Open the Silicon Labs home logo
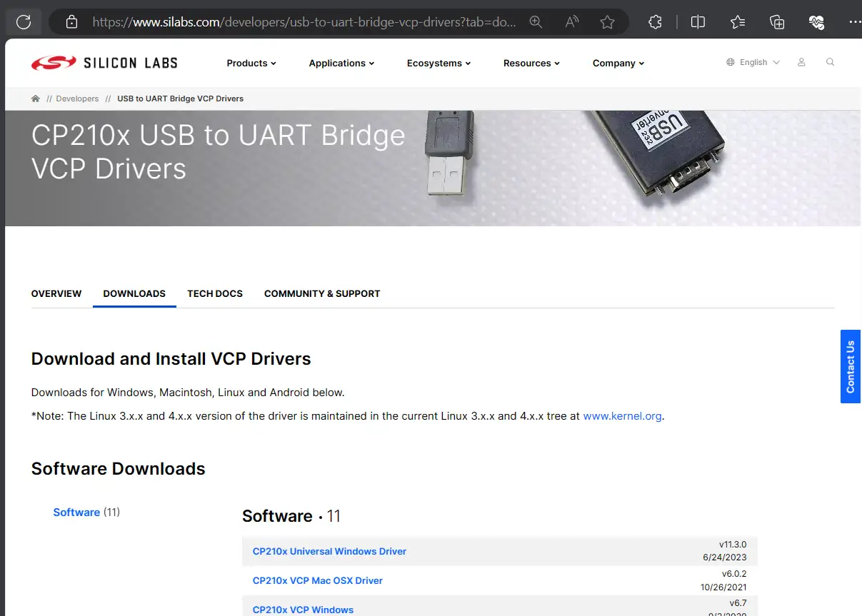The image size is (862, 616). pyautogui.click(x=104, y=62)
